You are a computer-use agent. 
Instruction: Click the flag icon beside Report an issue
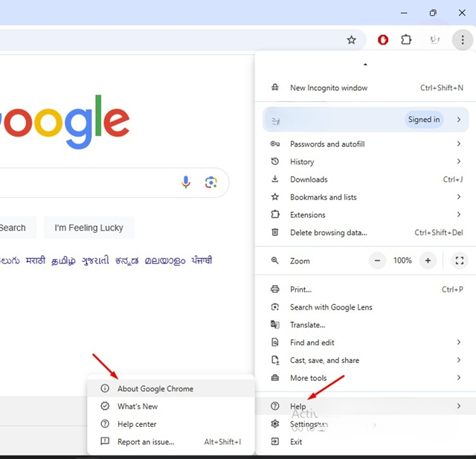point(105,441)
